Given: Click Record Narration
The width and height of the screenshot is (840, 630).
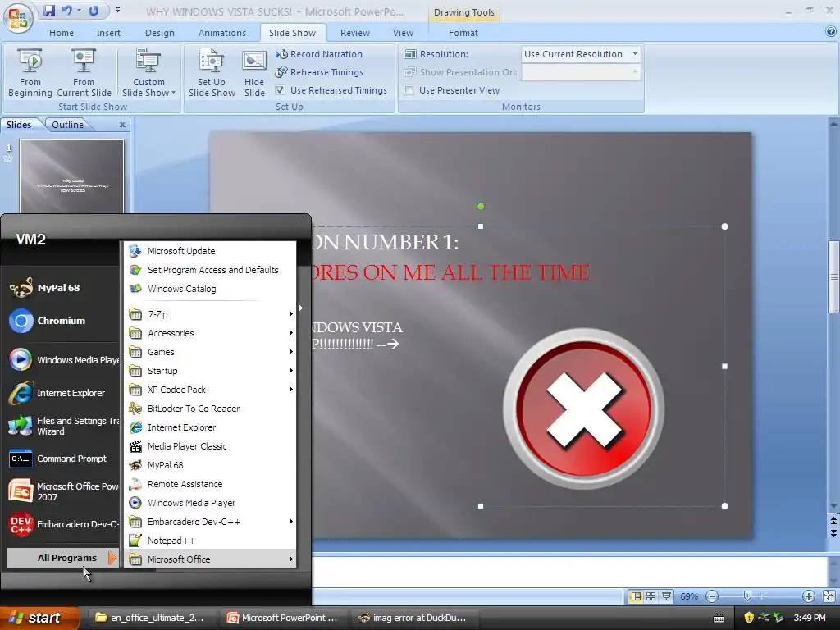Looking at the screenshot, I should click(319, 54).
